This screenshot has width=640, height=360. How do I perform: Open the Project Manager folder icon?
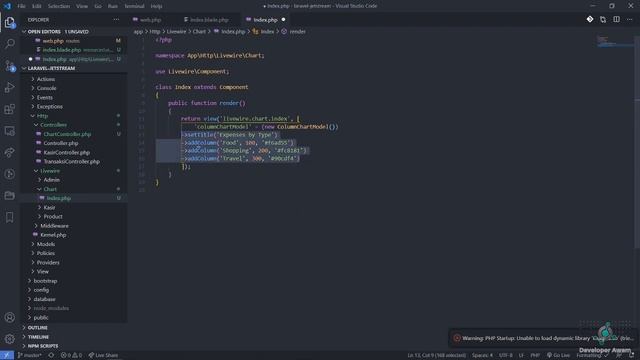[x=9, y=196]
